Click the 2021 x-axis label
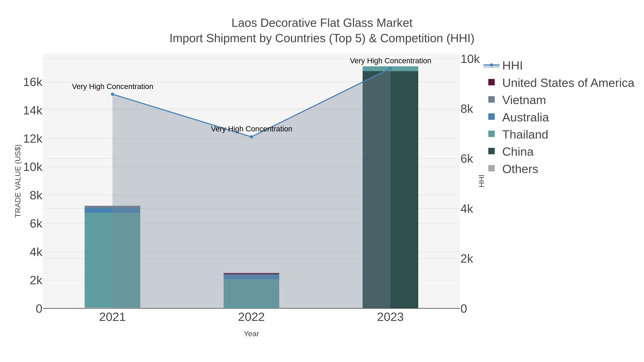Viewport: 644px width, 362px height. [113, 317]
